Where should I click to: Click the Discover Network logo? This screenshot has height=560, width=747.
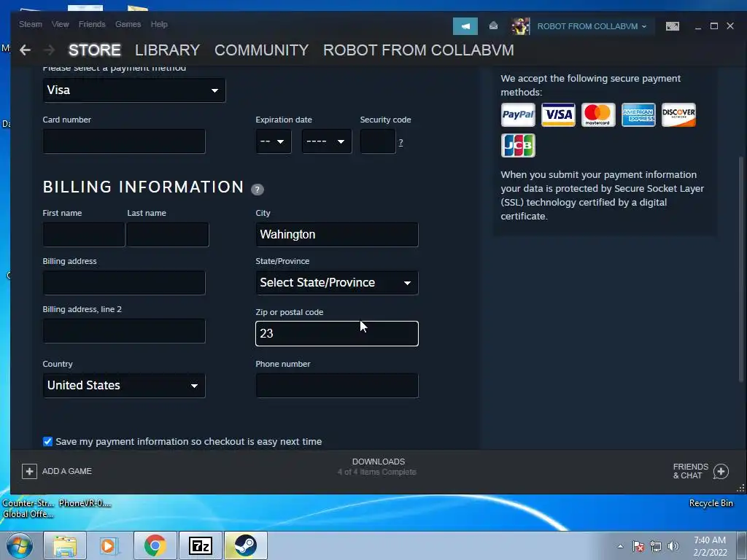[x=678, y=114]
